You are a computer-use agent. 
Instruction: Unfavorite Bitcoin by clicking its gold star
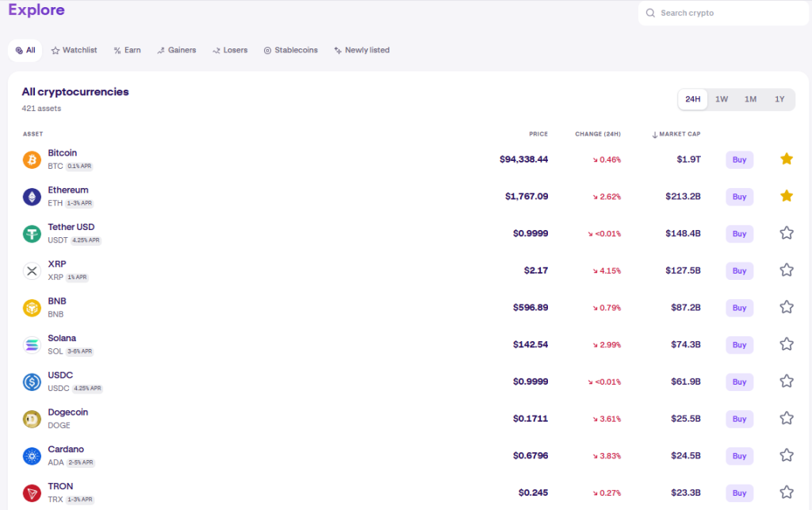[787, 159]
